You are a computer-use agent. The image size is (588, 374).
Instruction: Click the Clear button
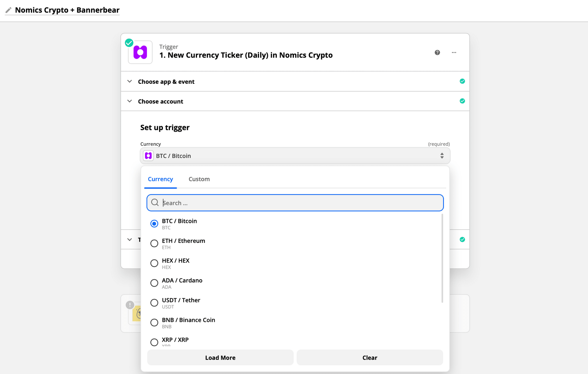click(370, 358)
